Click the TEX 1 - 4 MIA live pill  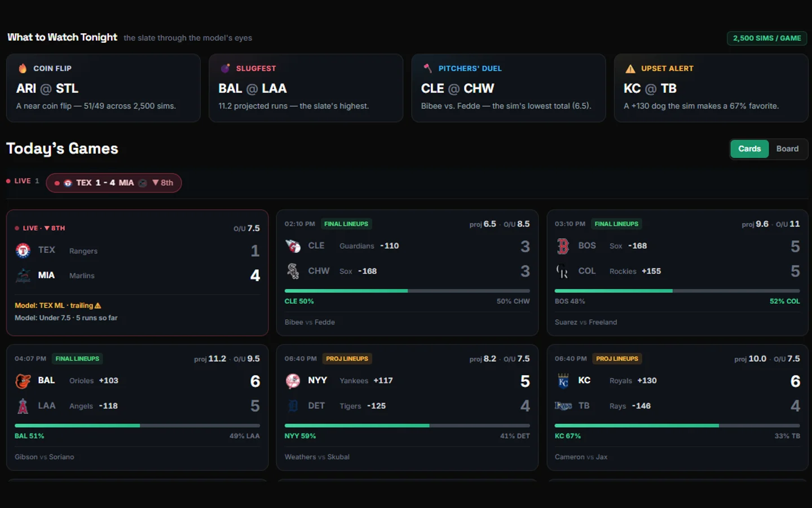[113, 183]
